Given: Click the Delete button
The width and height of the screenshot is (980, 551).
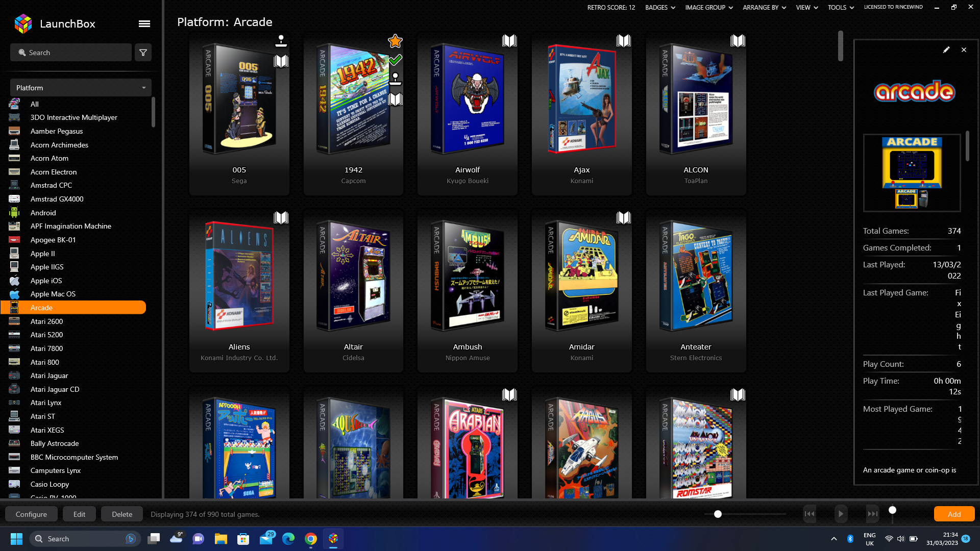Looking at the screenshot, I should pyautogui.click(x=122, y=514).
